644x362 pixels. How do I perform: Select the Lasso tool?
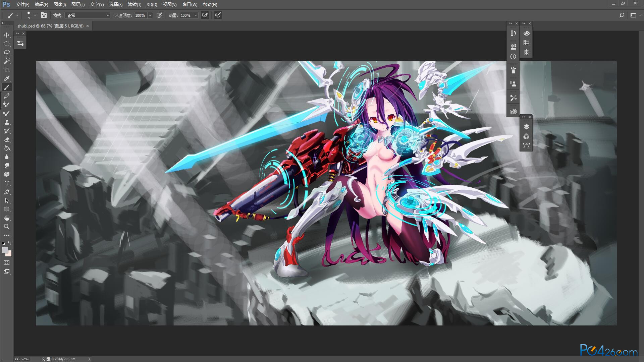tap(7, 52)
